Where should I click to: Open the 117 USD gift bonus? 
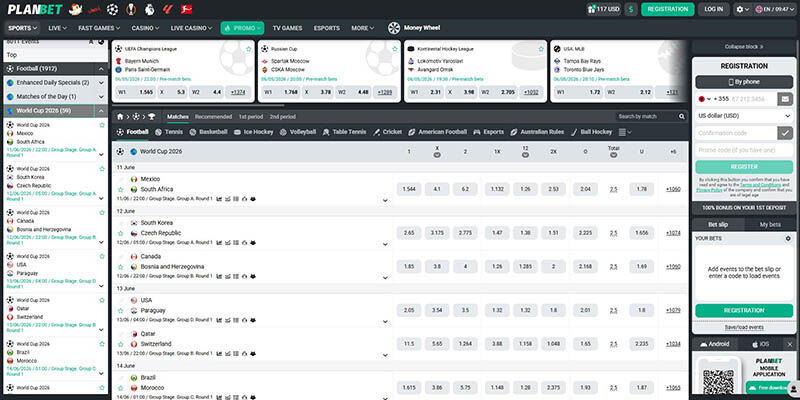point(604,9)
